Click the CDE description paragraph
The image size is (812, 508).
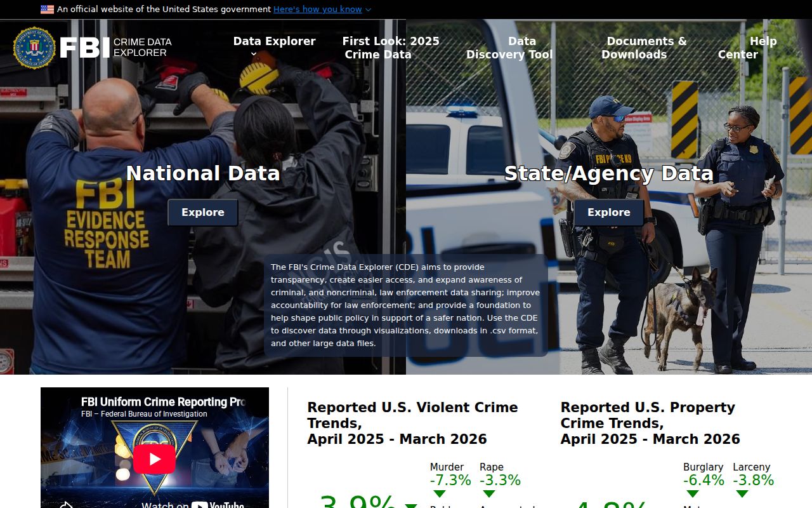click(406, 305)
